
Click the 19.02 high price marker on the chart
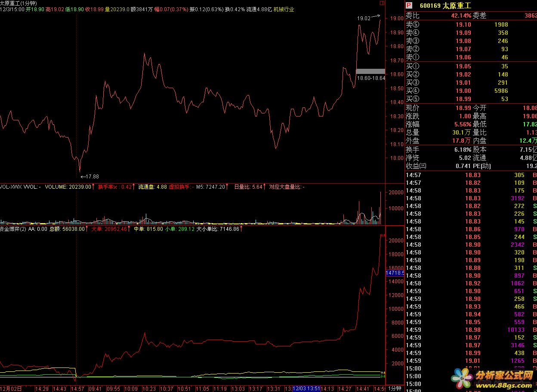[x=364, y=18]
